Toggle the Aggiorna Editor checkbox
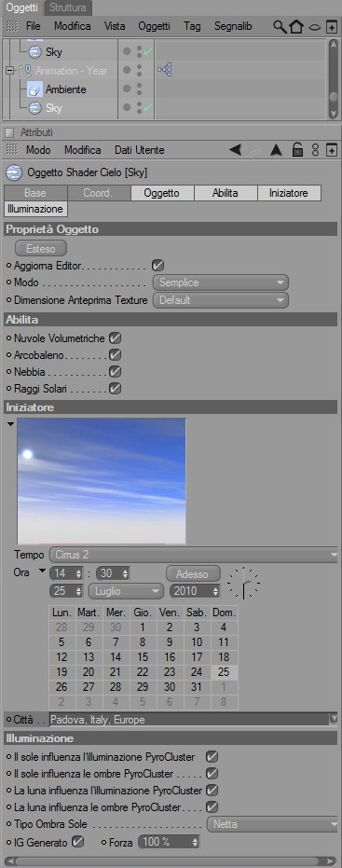 click(157, 265)
